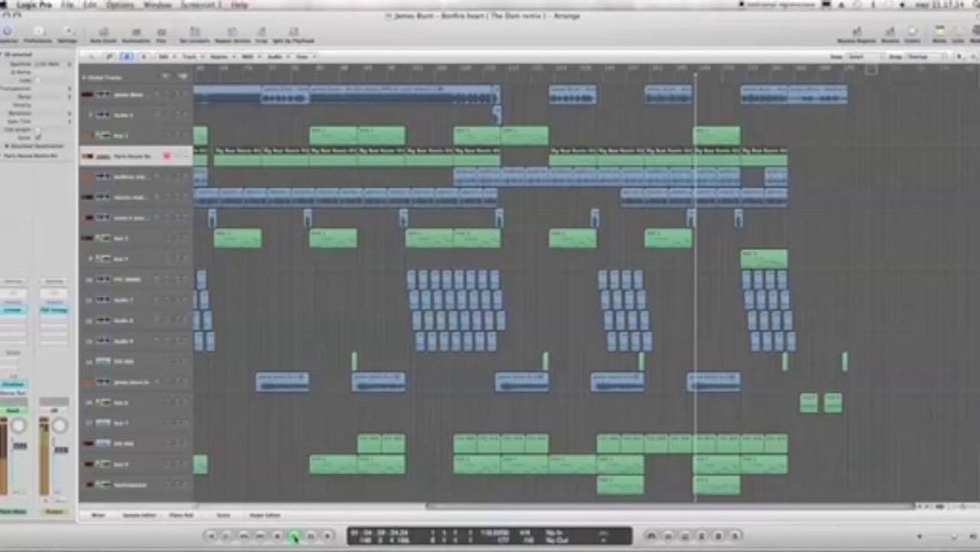The height and width of the screenshot is (552, 980).
Task: Switch to the Mixer tab
Action: 98,515
